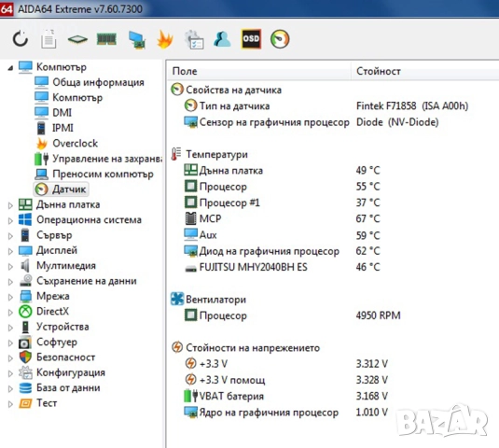This screenshot has height=448, width=499.
Task: Open the OSD panel toolbar icon
Action: (x=251, y=39)
